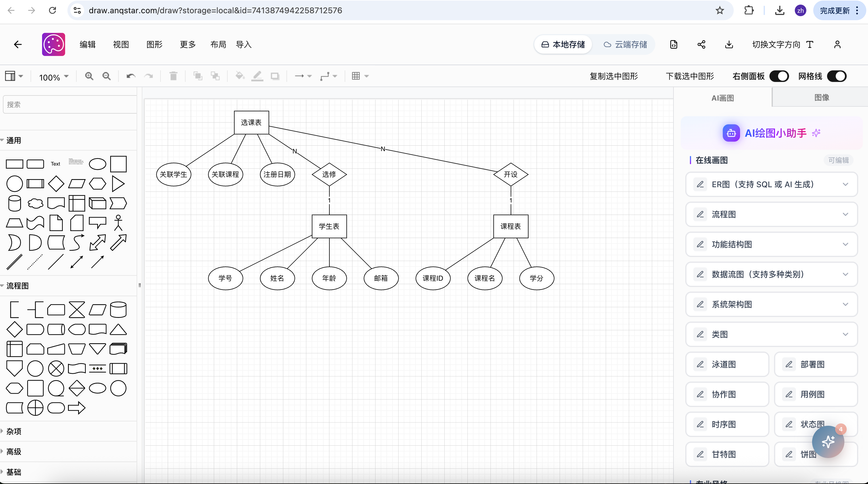Click the zoom-in magnifier icon
868x484 pixels.
[89, 76]
